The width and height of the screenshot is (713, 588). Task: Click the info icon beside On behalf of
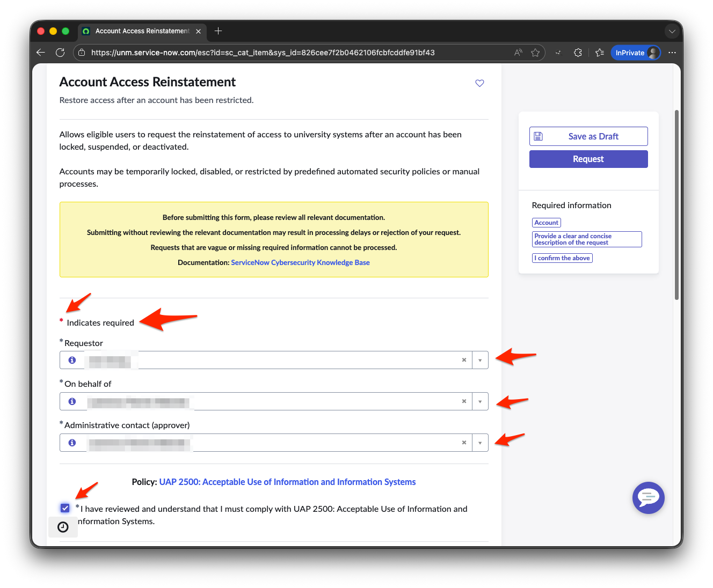click(x=72, y=401)
